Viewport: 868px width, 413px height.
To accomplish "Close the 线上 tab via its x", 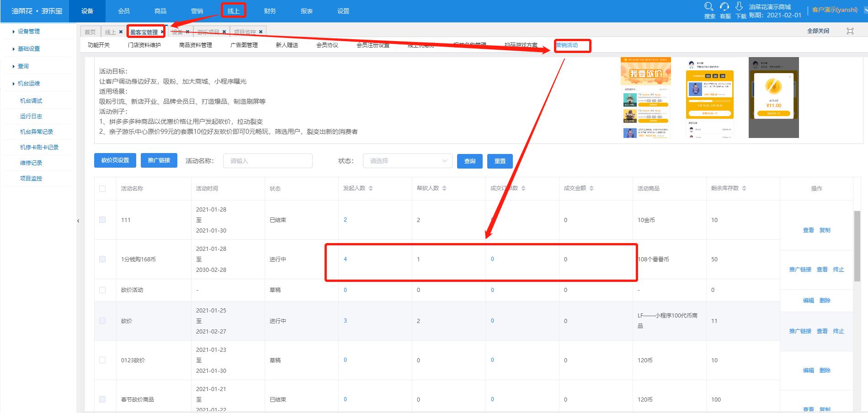I will pyautogui.click(x=121, y=32).
